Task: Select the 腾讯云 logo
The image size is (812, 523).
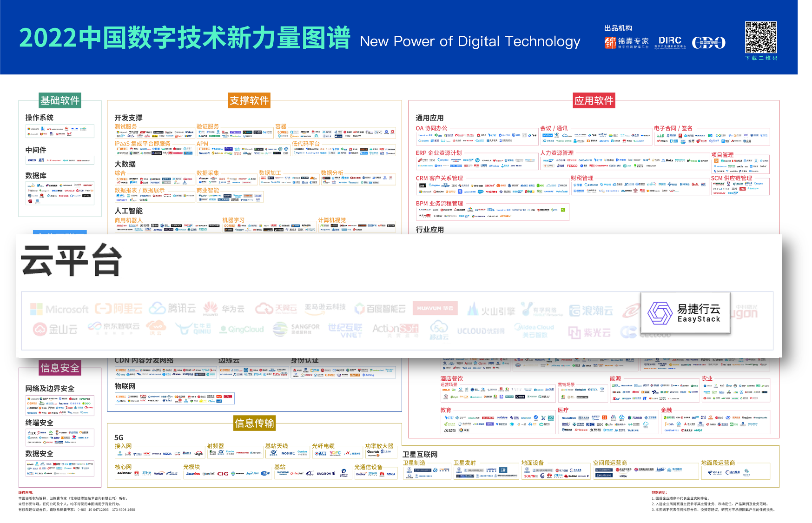Action: click(x=172, y=308)
